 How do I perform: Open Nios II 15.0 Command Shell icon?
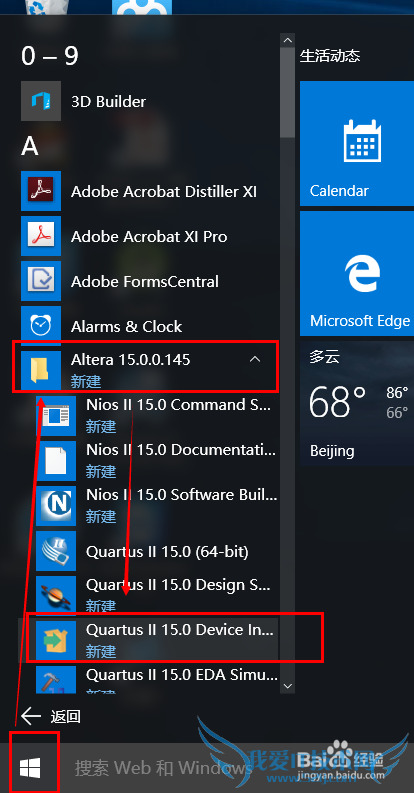pyautogui.click(x=56, y=416)
